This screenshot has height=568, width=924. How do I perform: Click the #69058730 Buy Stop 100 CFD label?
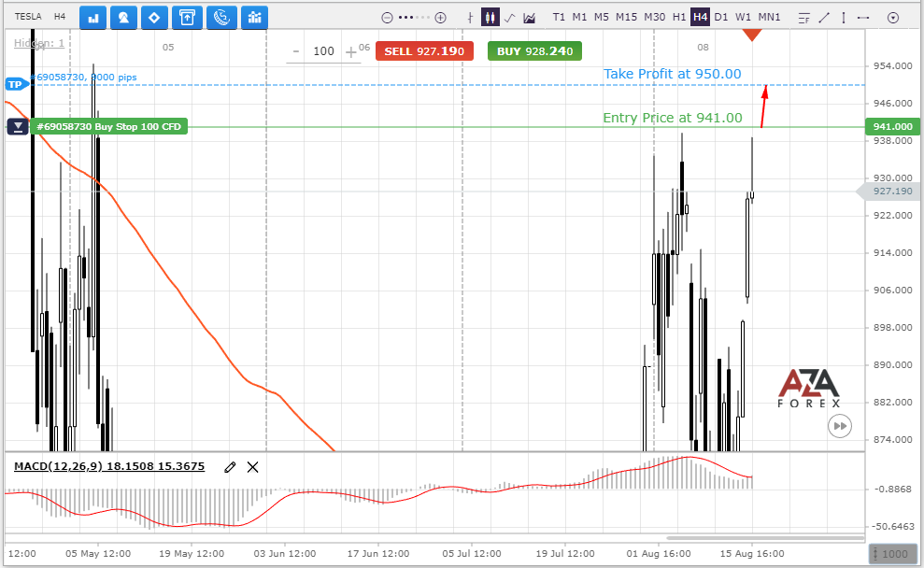tap(108, 127)
